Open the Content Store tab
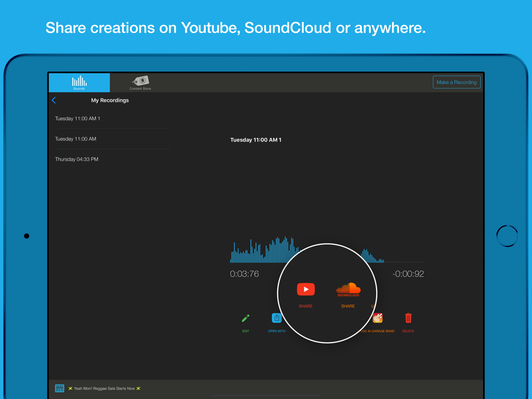 pos(140,82)
